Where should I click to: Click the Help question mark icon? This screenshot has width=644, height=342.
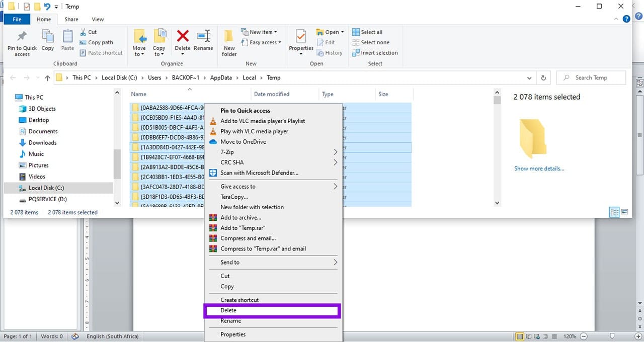click(626, 19)
